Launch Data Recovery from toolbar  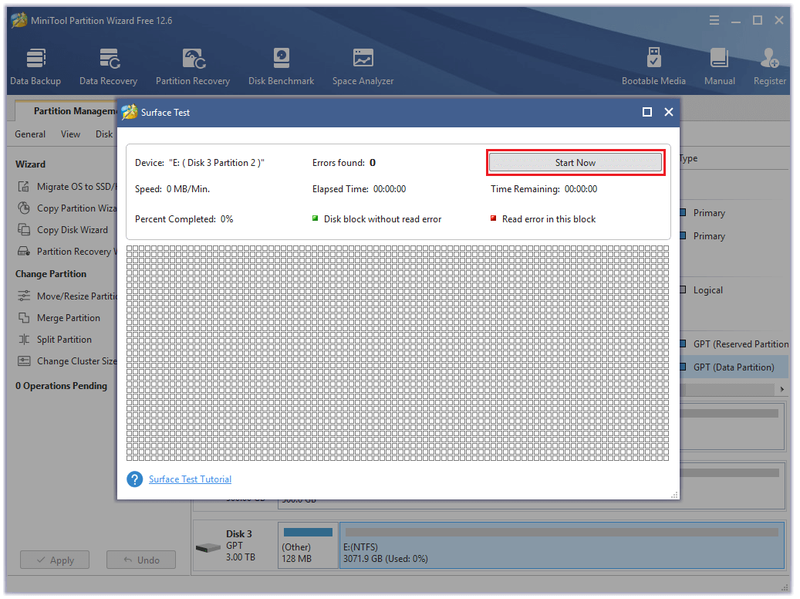pos(108,66)
